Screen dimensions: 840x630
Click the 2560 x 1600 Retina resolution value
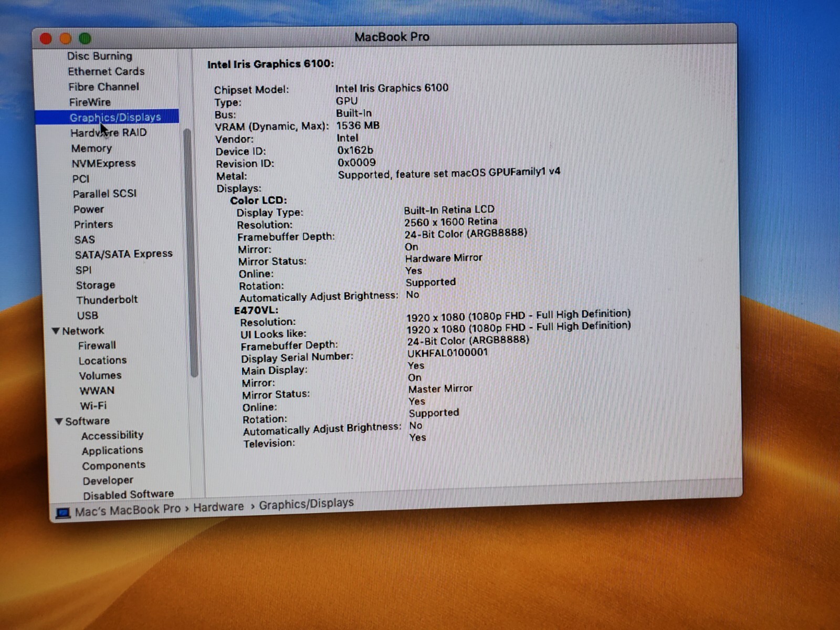(x=451, y=222)
